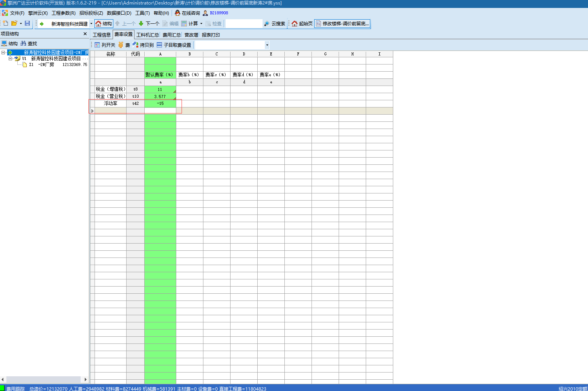Select the 税金（增值税）name cell
This screenshot has width=588, height=391.
pos(110,89)
